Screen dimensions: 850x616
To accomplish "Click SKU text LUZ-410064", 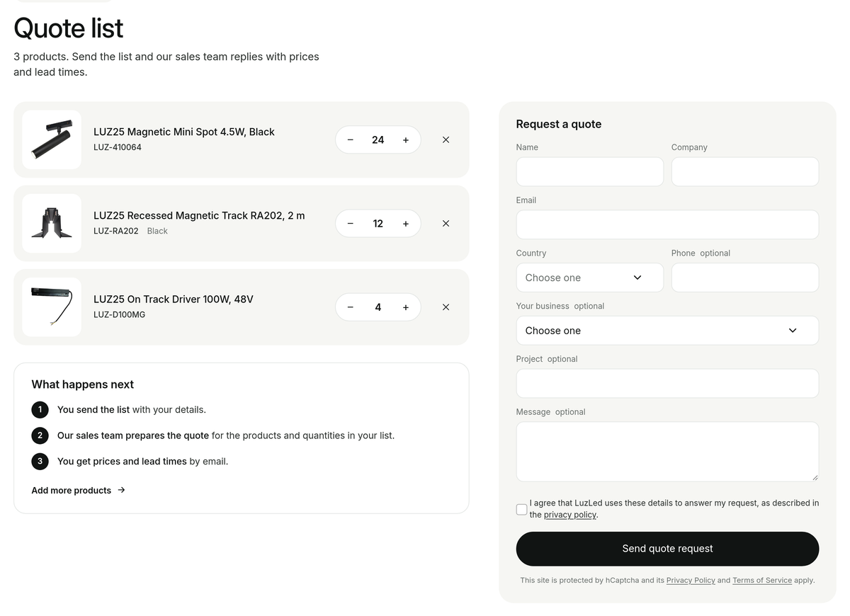I will 118,147.
